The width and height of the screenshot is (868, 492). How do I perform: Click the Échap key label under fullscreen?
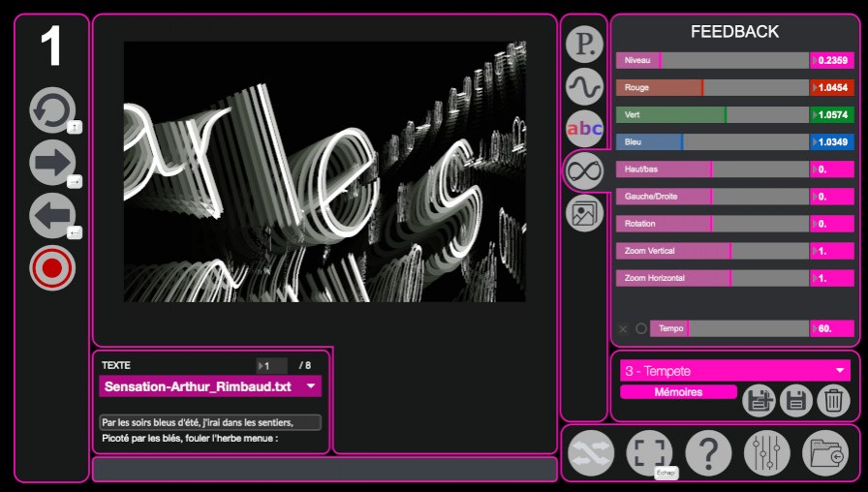[x=666, y=473]
